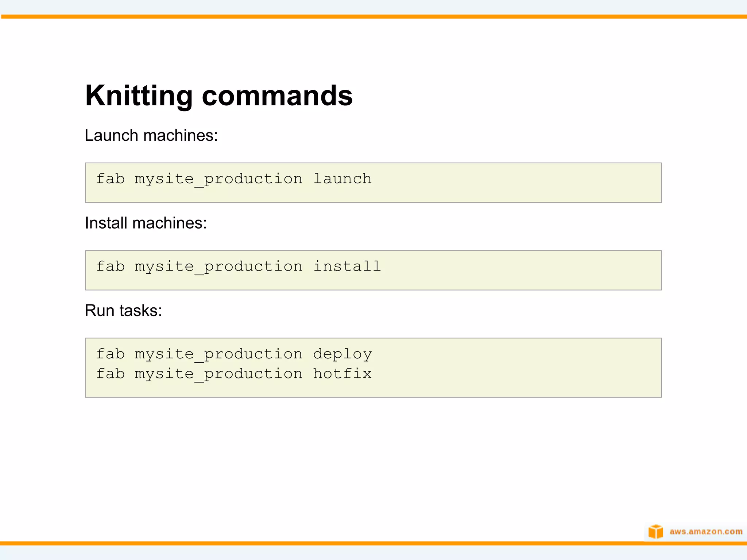Click the word 'install' in the second code box
The height and width of the screenshot is (560, 747).
coord(347,267)
